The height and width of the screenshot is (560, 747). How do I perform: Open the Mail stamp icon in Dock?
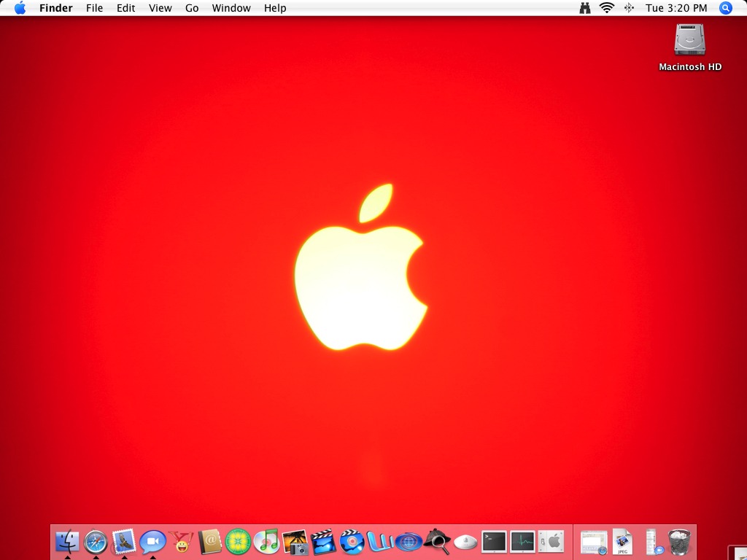[x=124, y=542]
